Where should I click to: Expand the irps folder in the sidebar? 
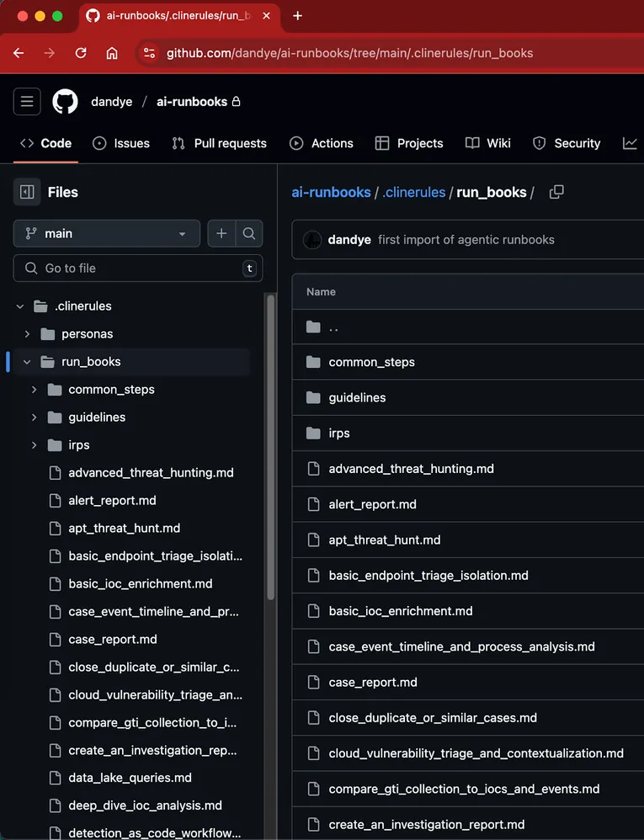point(34,444)
